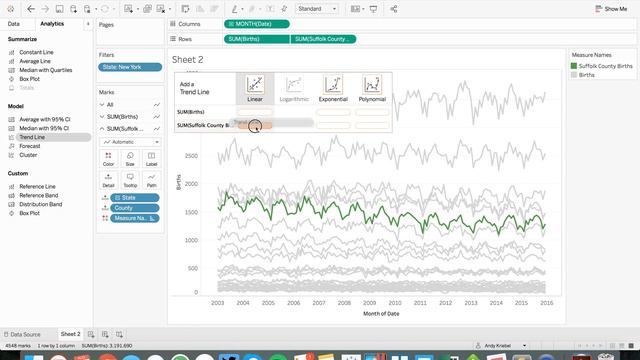Open the Detail card in Marks
Viewport: 640px width, 360px height.
click(x=108, y=180)
